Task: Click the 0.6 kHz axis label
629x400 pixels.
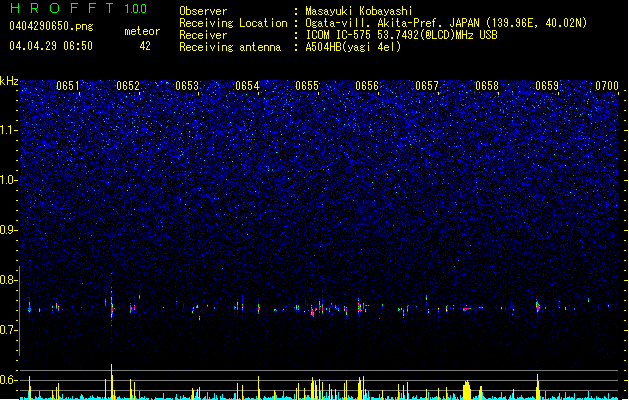Action: pos(9,380)
